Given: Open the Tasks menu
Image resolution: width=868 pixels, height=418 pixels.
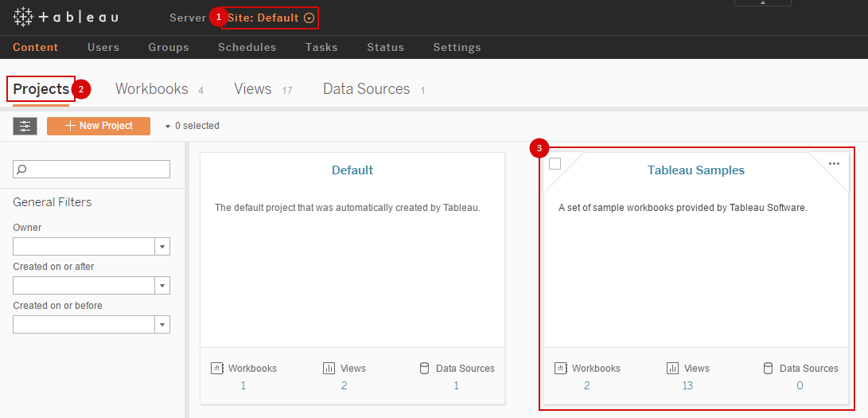Looking at the screenshot, I should [x=321, y=47].
